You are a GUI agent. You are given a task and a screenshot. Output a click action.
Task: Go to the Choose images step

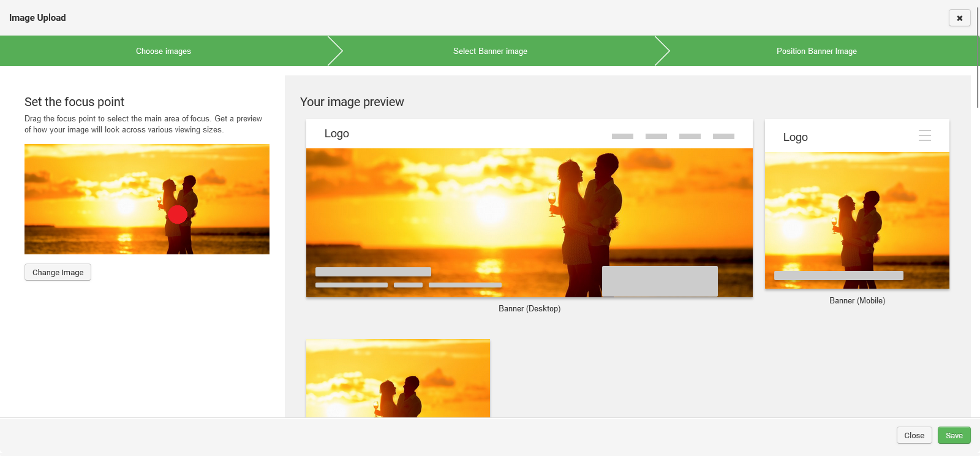point(164,51)
